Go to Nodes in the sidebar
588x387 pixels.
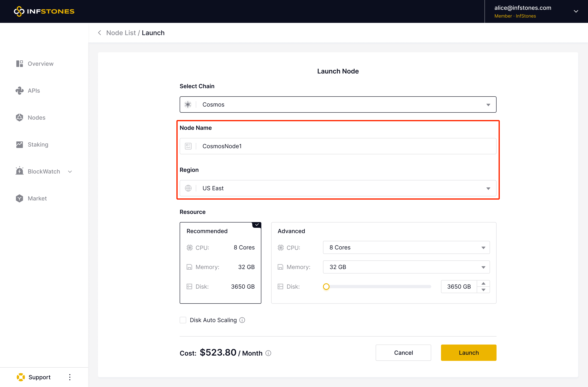[36, 118]
